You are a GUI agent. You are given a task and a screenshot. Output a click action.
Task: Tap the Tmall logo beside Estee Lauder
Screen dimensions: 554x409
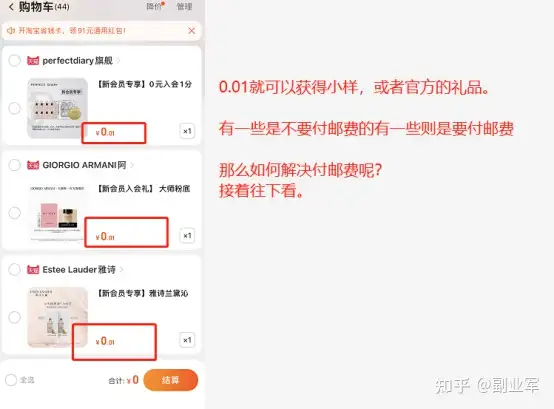[33, 270]
